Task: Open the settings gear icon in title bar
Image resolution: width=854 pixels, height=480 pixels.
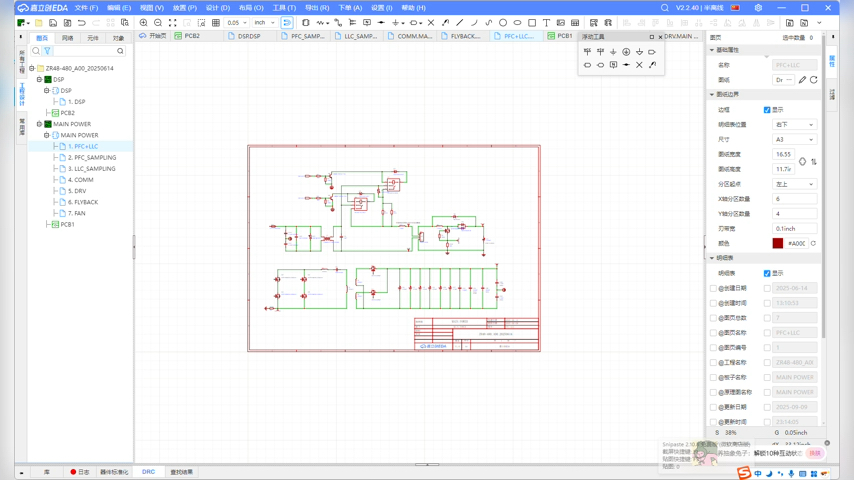Action: (758, 8)
